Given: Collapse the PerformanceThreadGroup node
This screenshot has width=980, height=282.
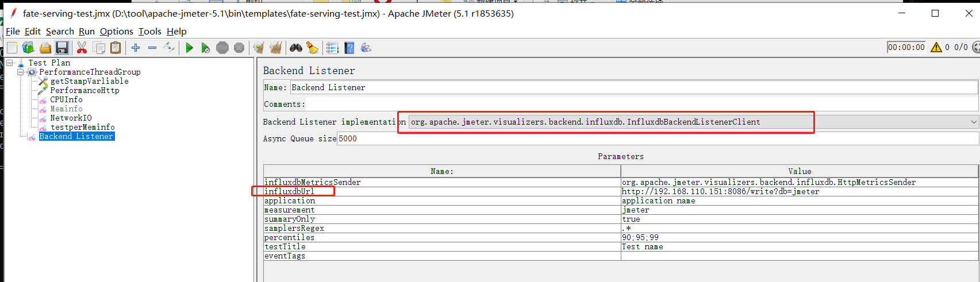Looking at the screenshot, I should [x=21, y=72].
